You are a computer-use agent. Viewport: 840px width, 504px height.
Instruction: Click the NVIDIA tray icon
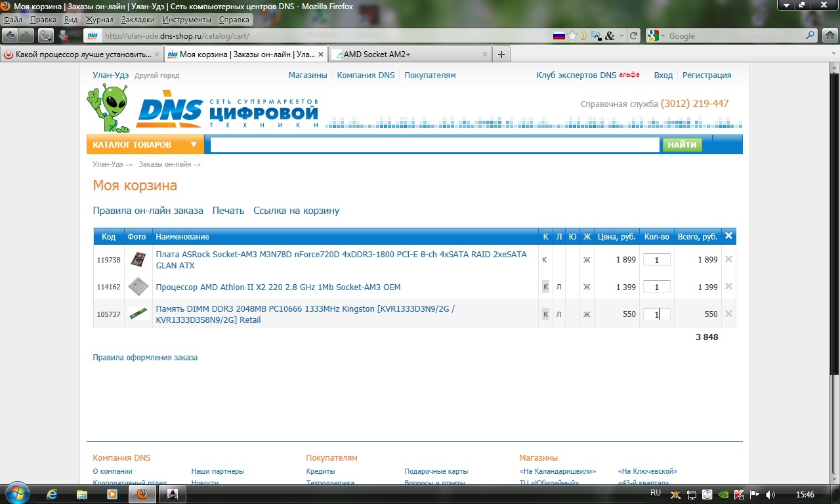[x=723, y=494]
